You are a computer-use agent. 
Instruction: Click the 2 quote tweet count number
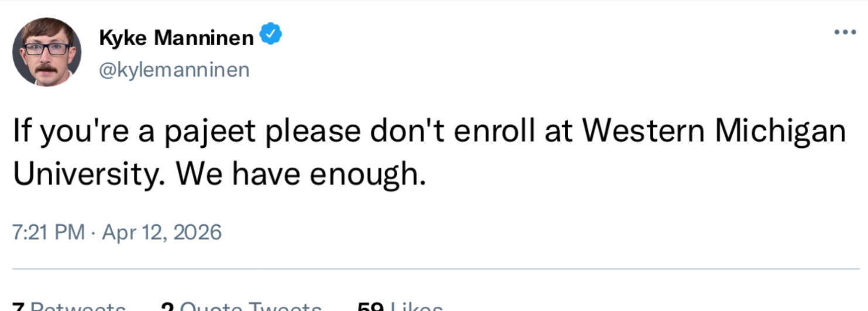[x=168, y=306]
